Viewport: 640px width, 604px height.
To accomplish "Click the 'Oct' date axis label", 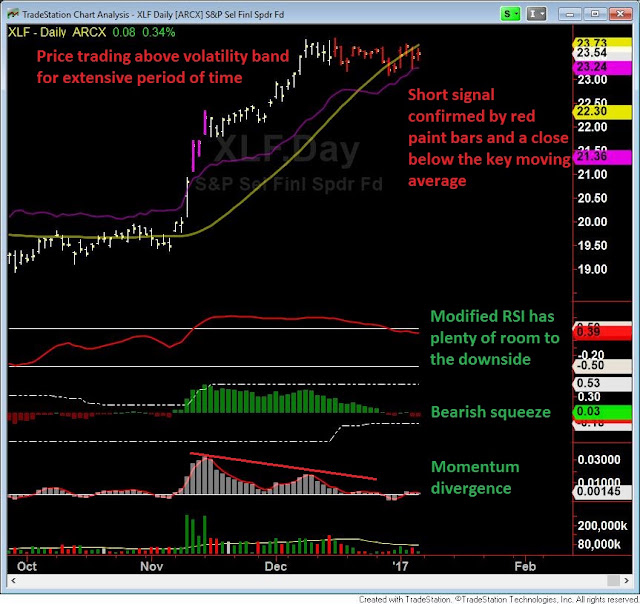I will 27,566.
